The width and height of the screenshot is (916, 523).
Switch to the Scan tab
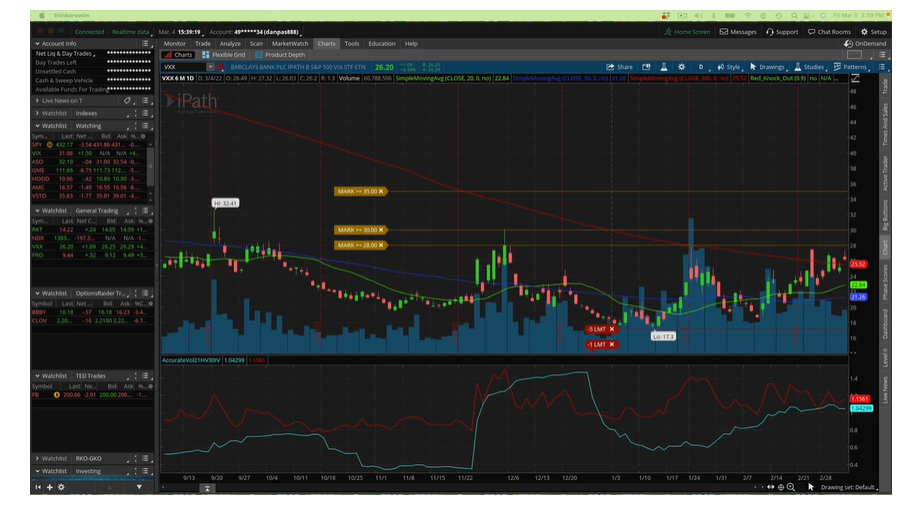pos(256,43)
